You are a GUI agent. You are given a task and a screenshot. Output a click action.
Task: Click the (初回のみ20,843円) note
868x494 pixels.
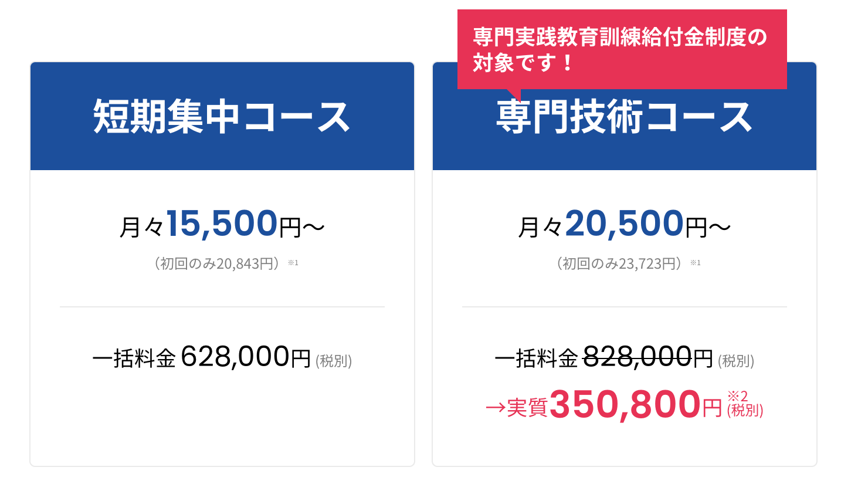[217, 263]
